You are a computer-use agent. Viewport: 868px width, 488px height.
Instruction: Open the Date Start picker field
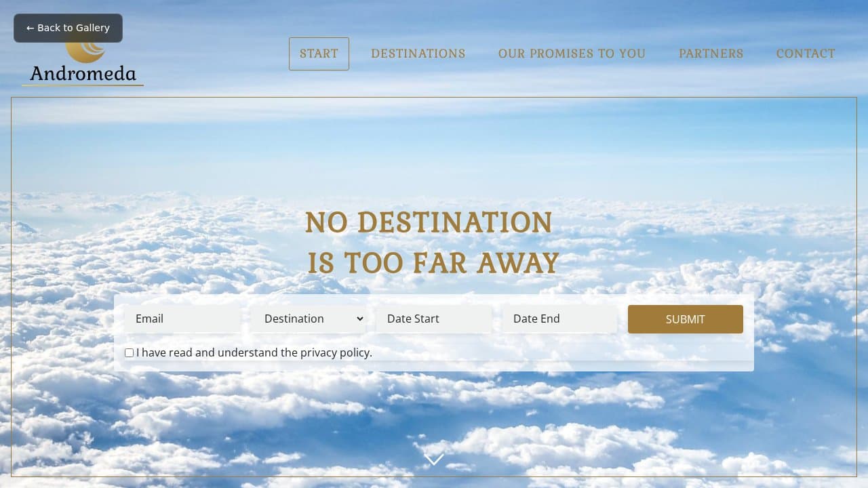point(434,319)
